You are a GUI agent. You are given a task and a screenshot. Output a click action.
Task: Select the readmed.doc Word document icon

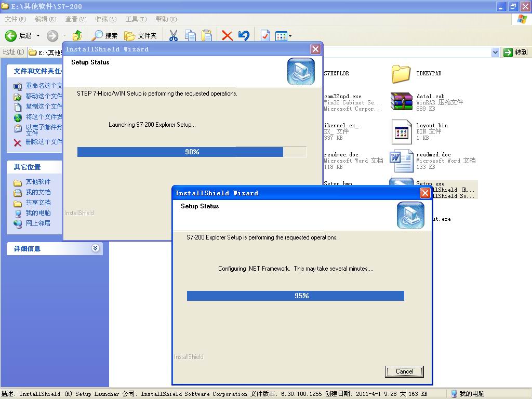[x=401, y=161]
